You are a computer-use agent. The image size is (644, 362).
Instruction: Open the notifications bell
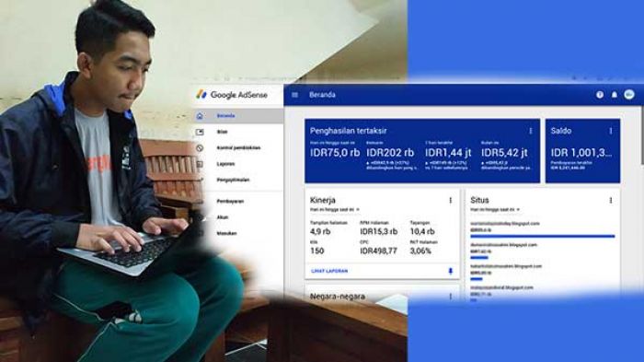coord(615,95)
